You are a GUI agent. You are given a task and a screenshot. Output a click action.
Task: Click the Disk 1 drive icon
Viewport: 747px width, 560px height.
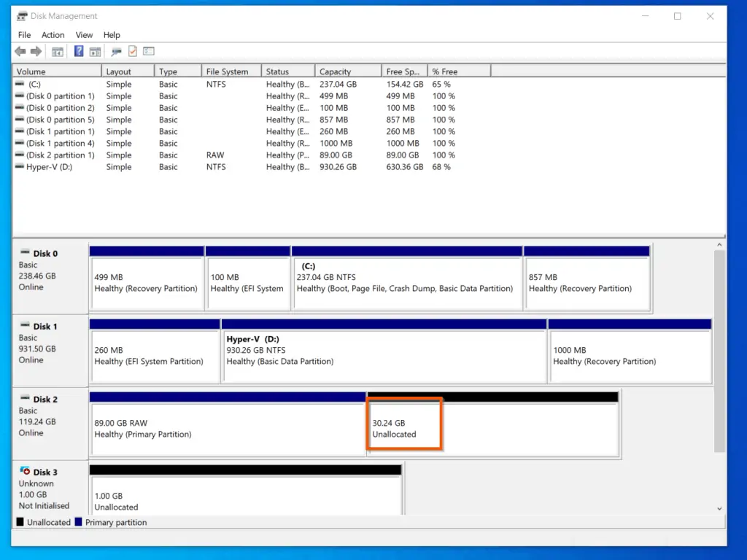point(25,325)
